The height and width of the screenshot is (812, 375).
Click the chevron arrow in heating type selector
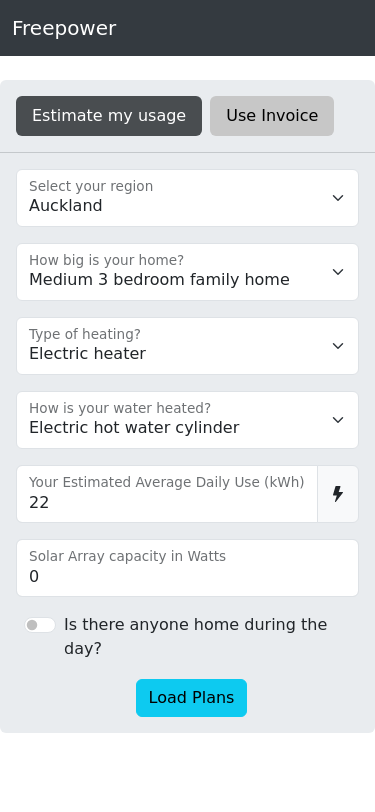[338, 346]
